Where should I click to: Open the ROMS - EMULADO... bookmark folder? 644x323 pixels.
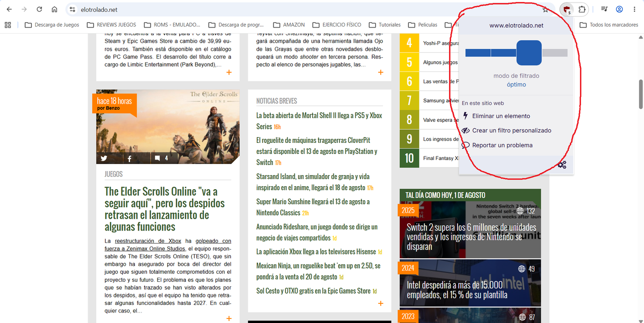coord(172,25)
